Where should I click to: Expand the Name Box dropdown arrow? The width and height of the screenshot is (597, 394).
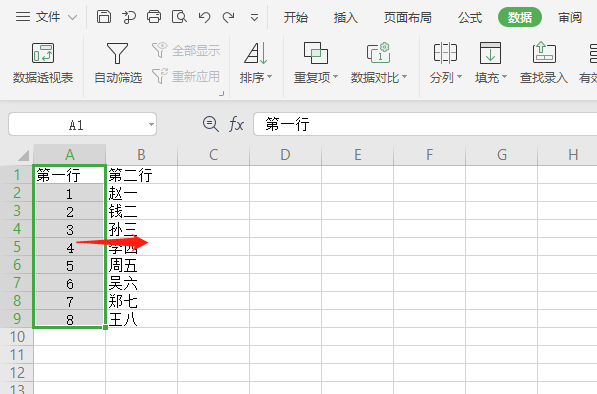tap(151, 124)
